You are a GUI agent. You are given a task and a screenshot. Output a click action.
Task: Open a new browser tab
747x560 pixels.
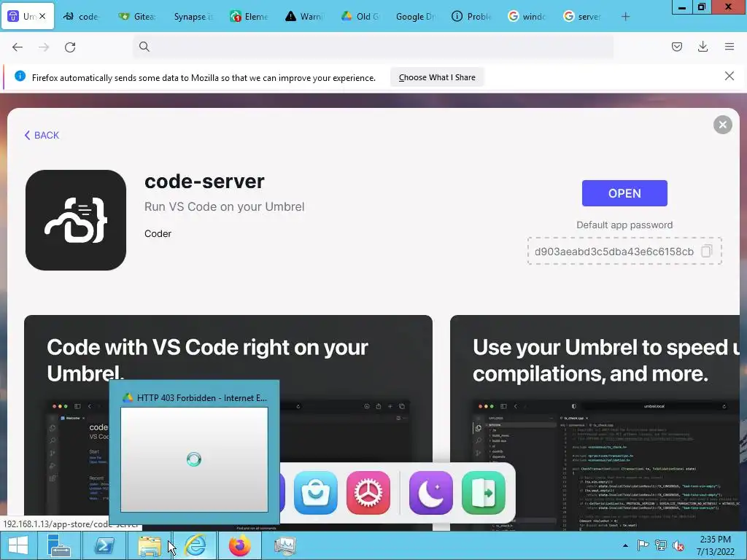coord(625,17)
